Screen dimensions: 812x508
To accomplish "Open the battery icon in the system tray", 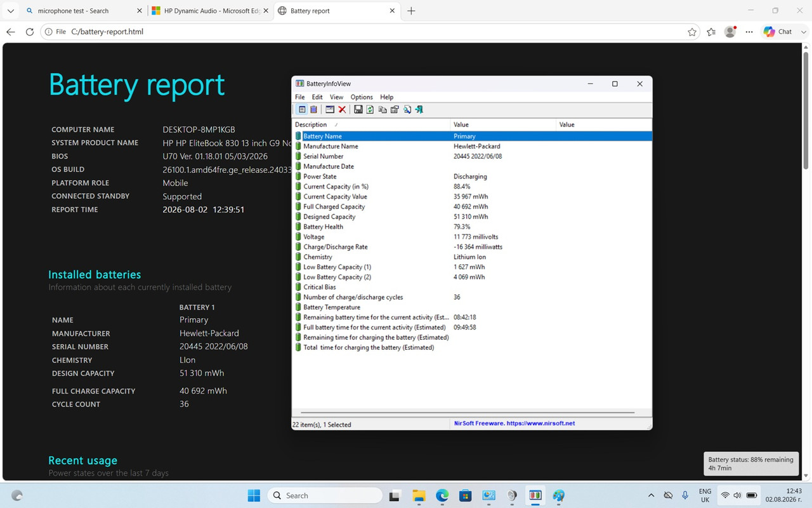I will tap(752, 495).
